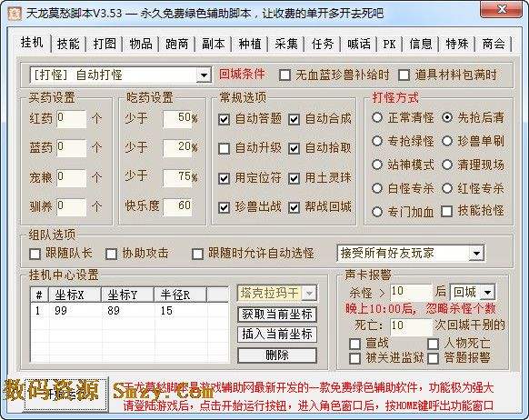Click the 50% threshold field
529x420 pixels.
click(177, 119)
